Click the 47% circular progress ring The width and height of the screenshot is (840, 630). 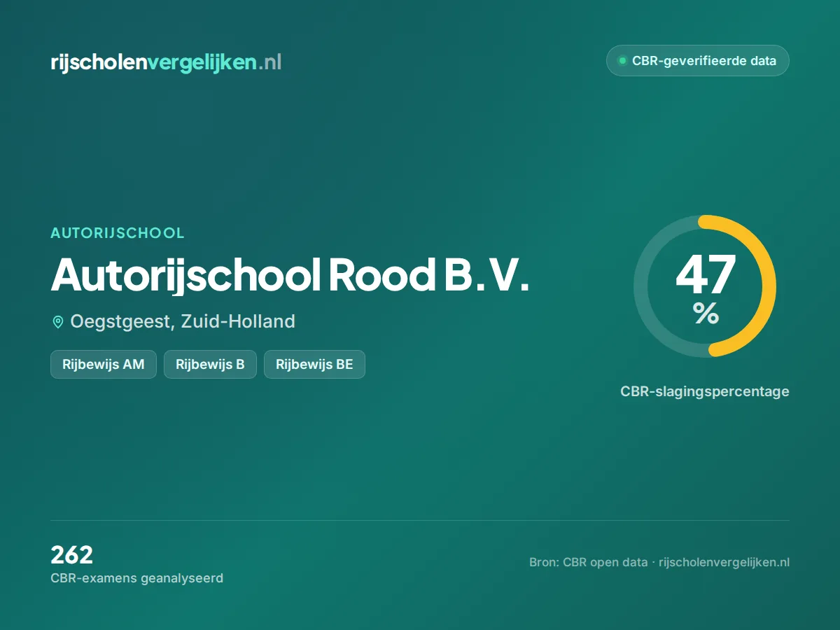(x=705, y=286)
